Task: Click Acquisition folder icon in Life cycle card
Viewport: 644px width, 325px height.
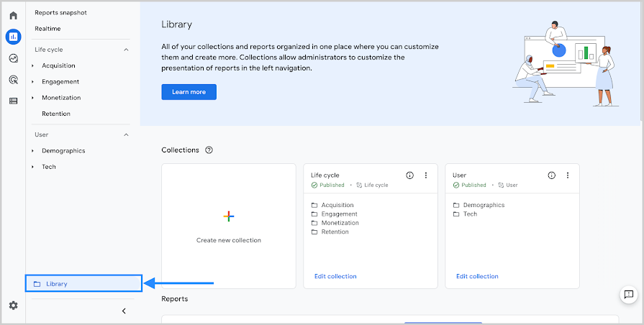Action: point(314,205)
